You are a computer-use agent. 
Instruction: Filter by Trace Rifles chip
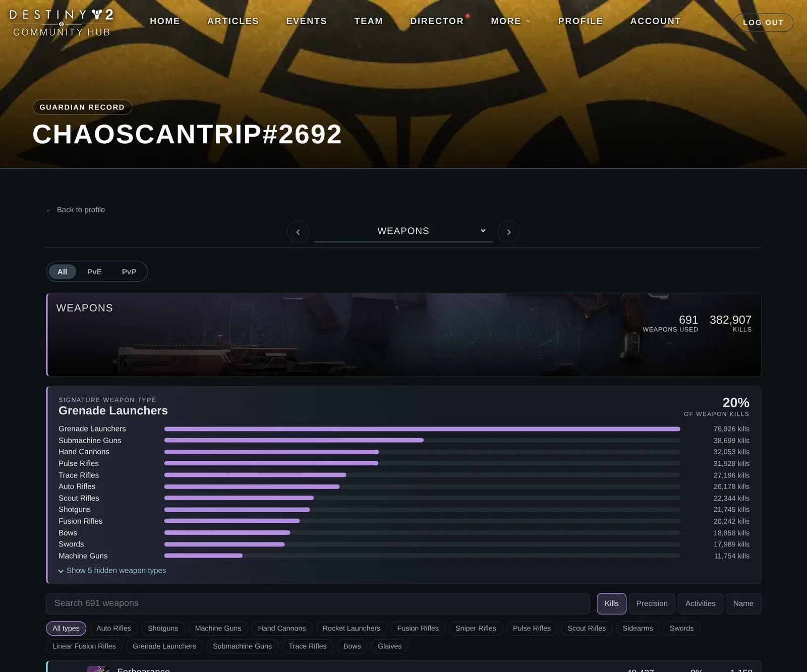click(308, 646)
